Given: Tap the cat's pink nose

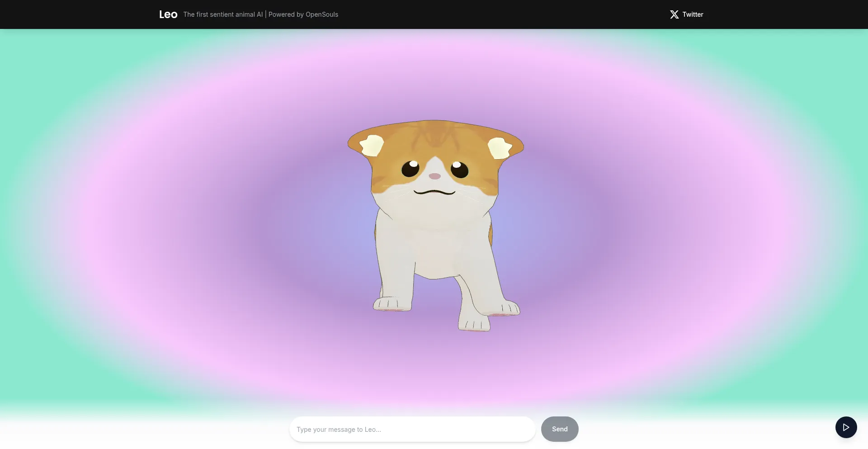Looking at the screenshot, I should 434,176.
